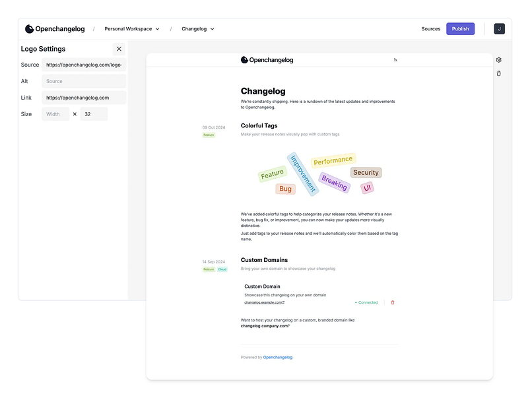Open the changelog settings gear icon
Screen dimensions: 532x396
pyautogui.click(x=498, y=59)
